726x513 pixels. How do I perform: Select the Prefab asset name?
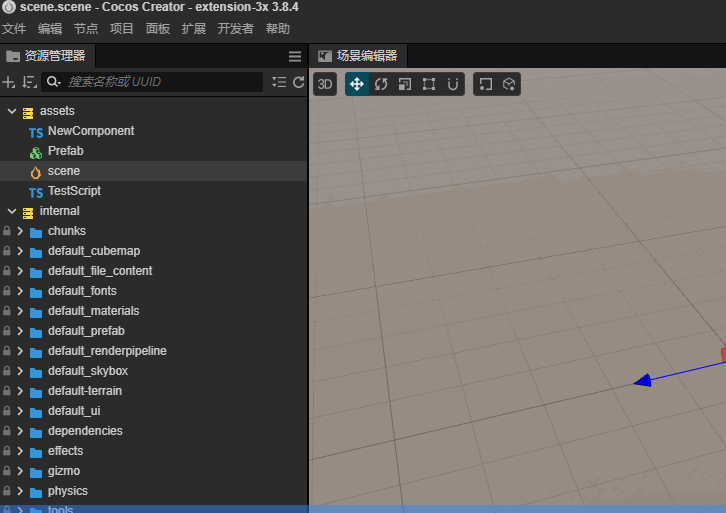[66, 151]
